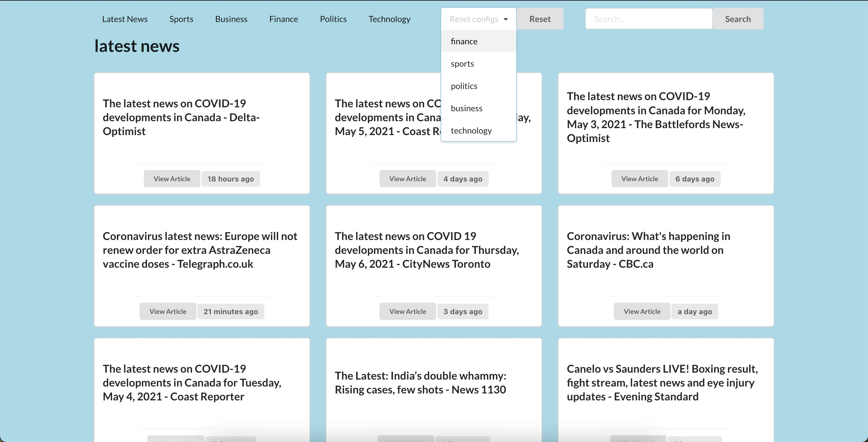Click the Canelo vs Saunders headline card
The width and height of the screenshot is (868, 442).
(x=662, y=382)
